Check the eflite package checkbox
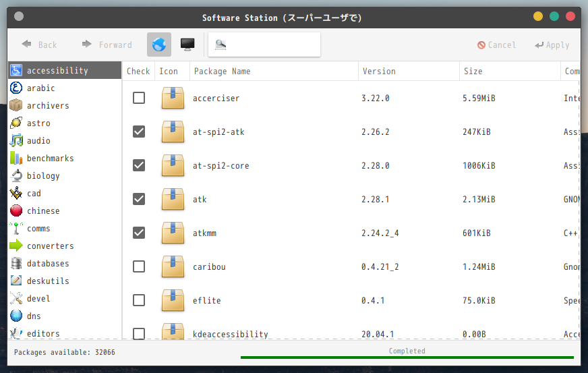 [x=139, y=300]
